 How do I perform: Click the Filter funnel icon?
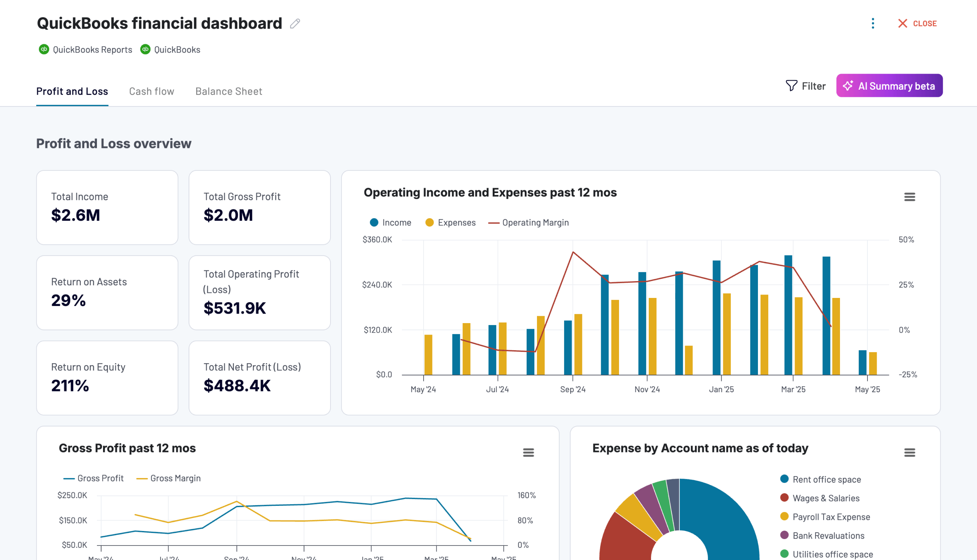coord(791,86)
